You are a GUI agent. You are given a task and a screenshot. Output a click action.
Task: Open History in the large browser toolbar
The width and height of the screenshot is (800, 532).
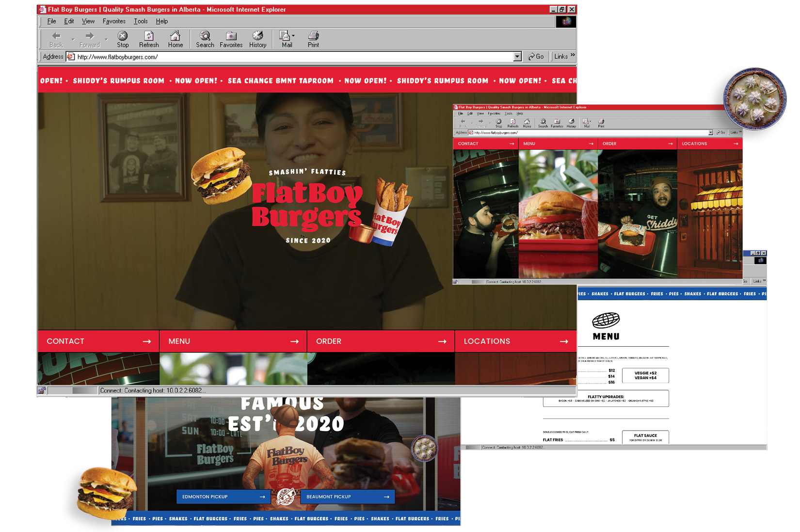tap(257, 39)
